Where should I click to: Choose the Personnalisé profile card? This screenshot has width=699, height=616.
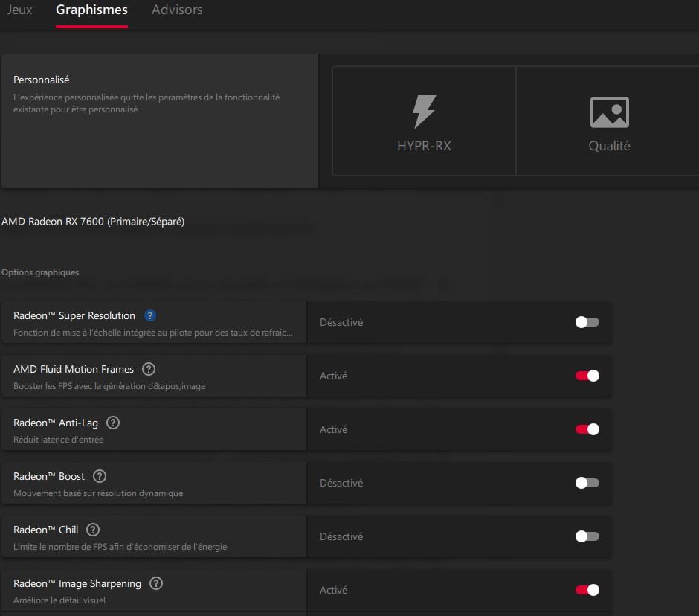point(160,121)
